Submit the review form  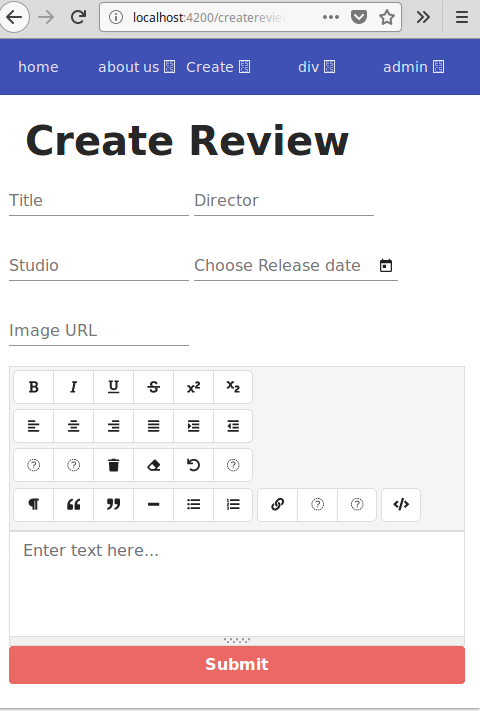tap(237, 664)
